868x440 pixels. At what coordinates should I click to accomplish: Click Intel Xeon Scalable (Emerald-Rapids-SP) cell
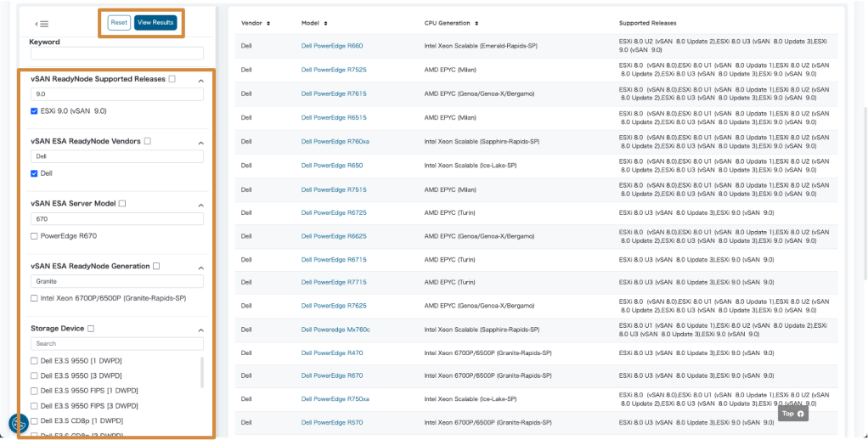(x=481, y=46)
